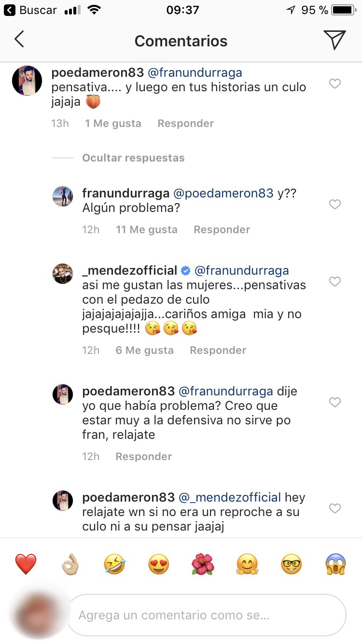Insert the red heart emoji

pyautogui.click(x=25, y=564)
